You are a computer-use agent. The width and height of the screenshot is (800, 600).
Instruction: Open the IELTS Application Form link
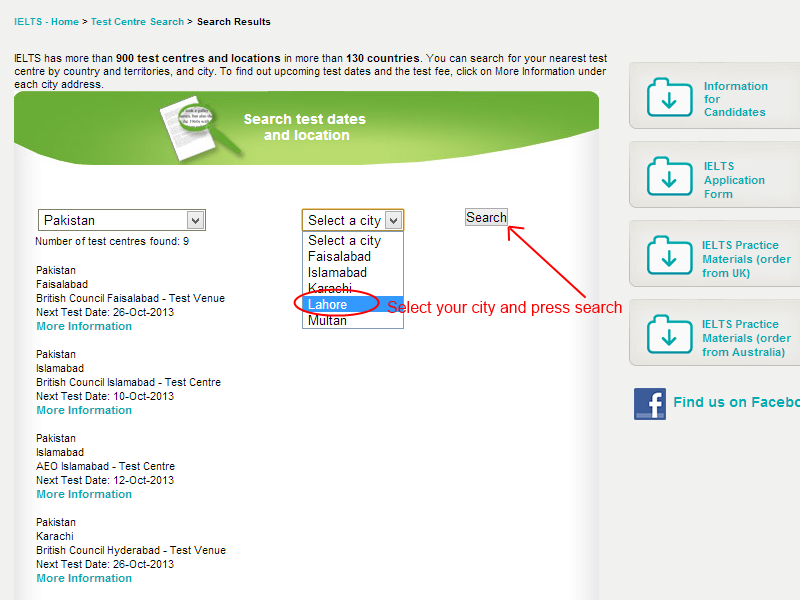tap(734, 180)
